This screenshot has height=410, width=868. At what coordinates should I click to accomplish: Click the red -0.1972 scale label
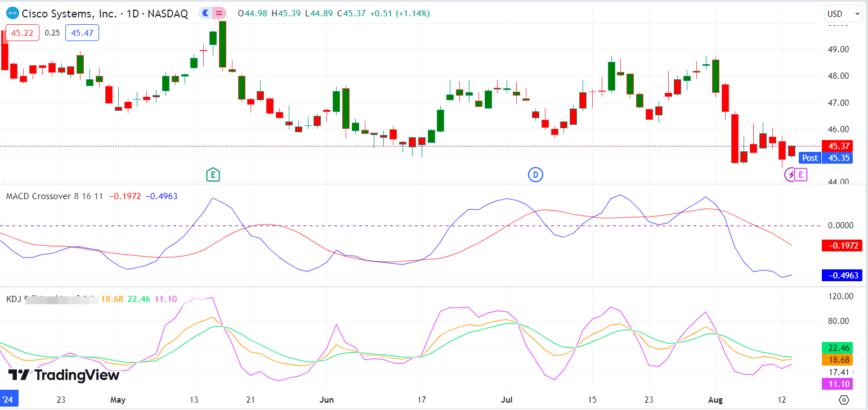click(x=842, y=245)
